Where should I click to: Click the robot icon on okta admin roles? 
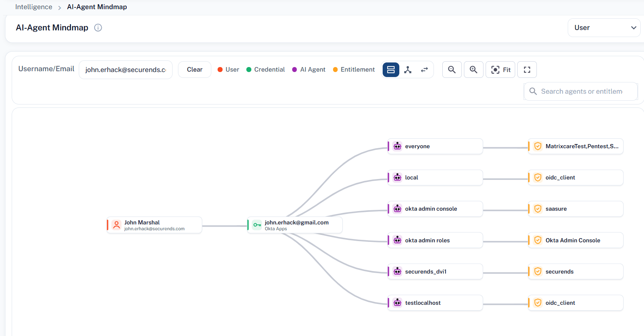(x=397, y=240)
